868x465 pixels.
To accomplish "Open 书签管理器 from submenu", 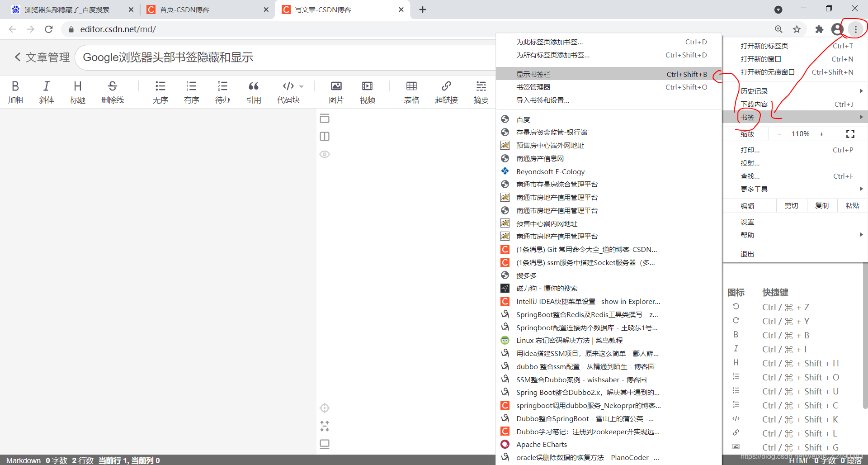I will coord(609,87).
